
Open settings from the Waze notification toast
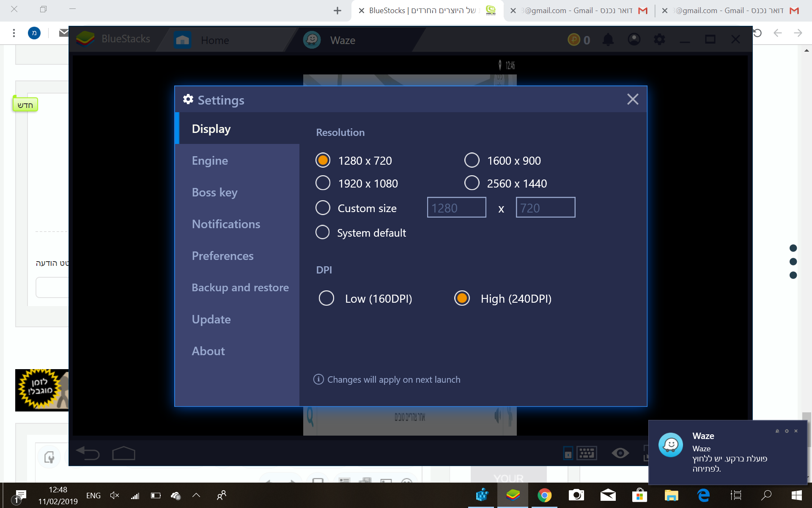point(787,431)
